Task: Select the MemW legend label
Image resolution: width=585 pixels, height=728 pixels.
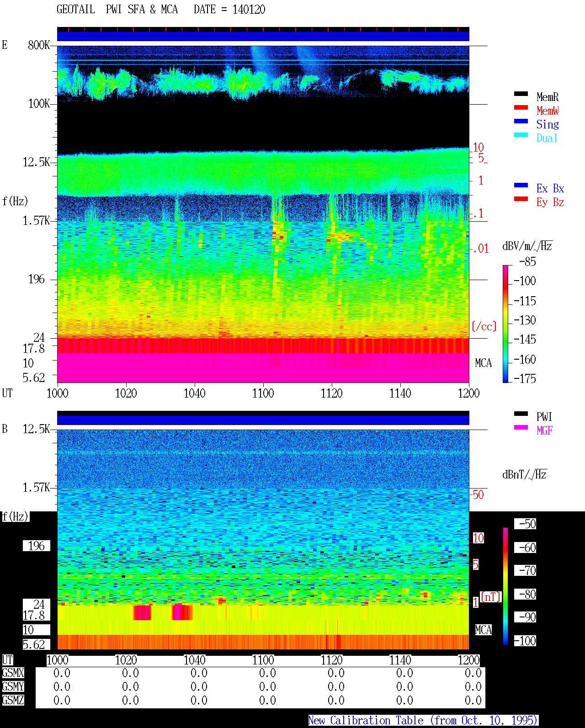Action: coord(548,111)
